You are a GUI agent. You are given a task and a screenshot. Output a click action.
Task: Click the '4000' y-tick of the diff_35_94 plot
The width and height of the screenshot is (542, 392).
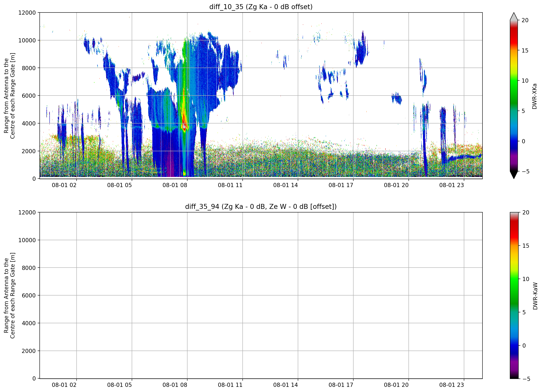(29, 323)
